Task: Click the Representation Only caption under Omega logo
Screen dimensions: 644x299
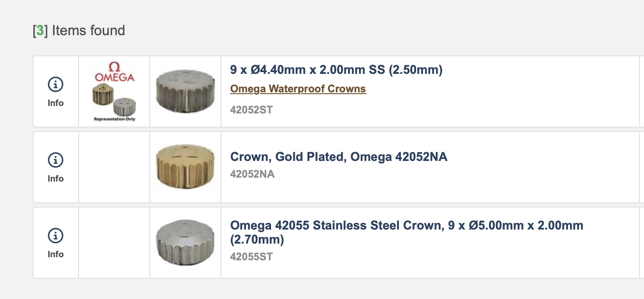Action: [x=114, y=119]
